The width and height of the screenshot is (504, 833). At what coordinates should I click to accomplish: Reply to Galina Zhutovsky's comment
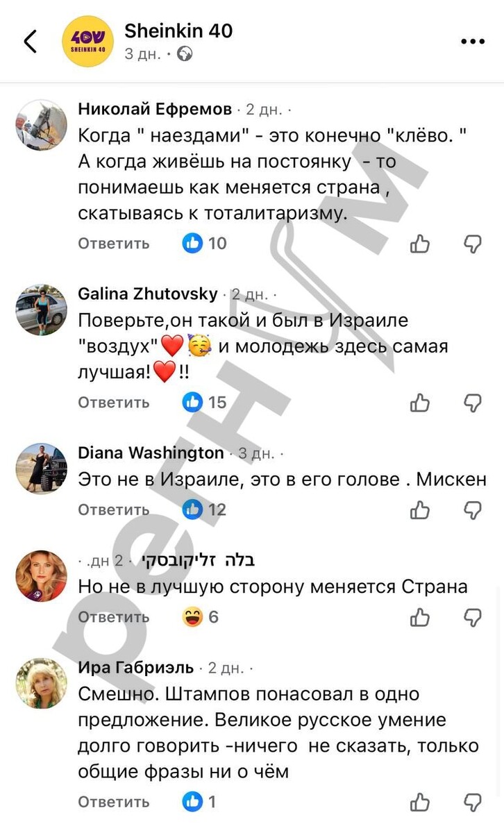tap(114, 403)
